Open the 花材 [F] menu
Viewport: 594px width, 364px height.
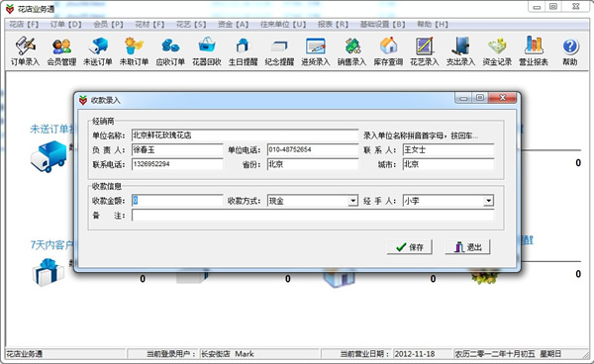pos(149,25)
